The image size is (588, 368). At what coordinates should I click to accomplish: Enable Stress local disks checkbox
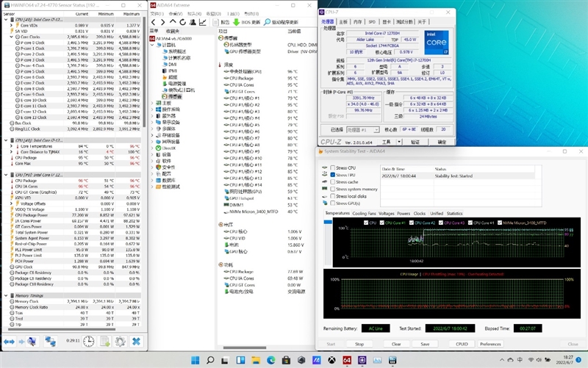pos(333,196)
